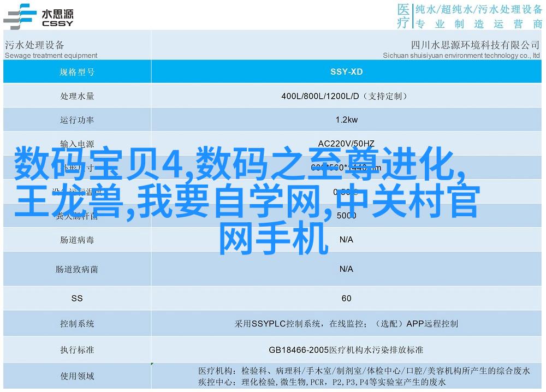546x392 pixels.
Task: Click the '输入电源' row label
Action: (77, 144)
